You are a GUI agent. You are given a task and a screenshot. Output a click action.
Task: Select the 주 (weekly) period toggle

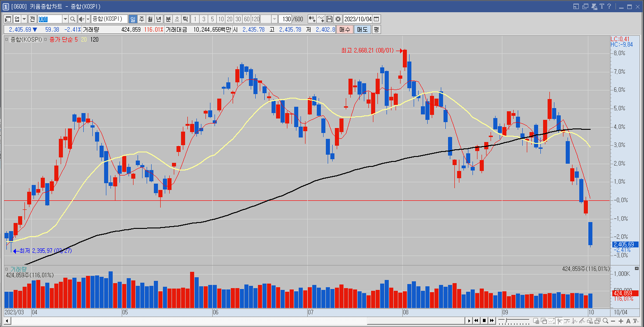[x=142, y=19]
